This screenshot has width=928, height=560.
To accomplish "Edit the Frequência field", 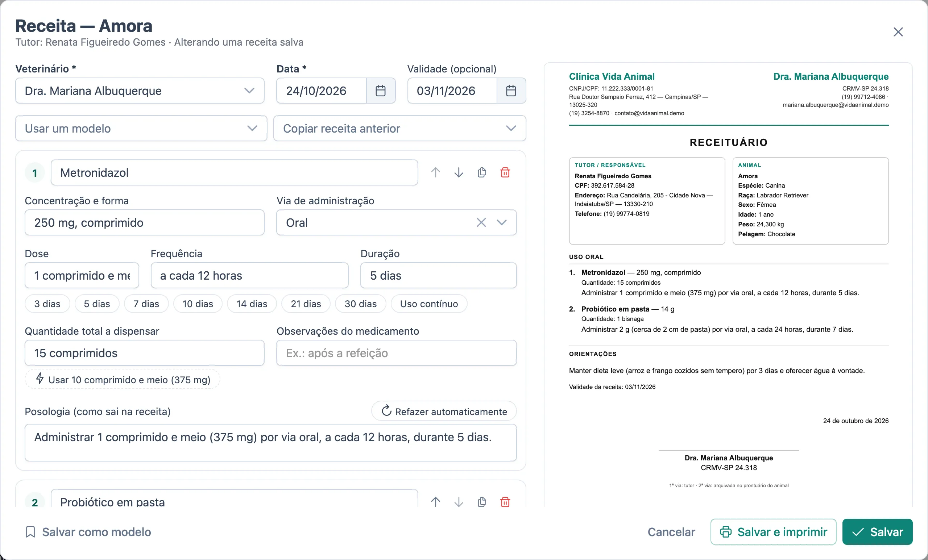I will [x=249, y=275].
